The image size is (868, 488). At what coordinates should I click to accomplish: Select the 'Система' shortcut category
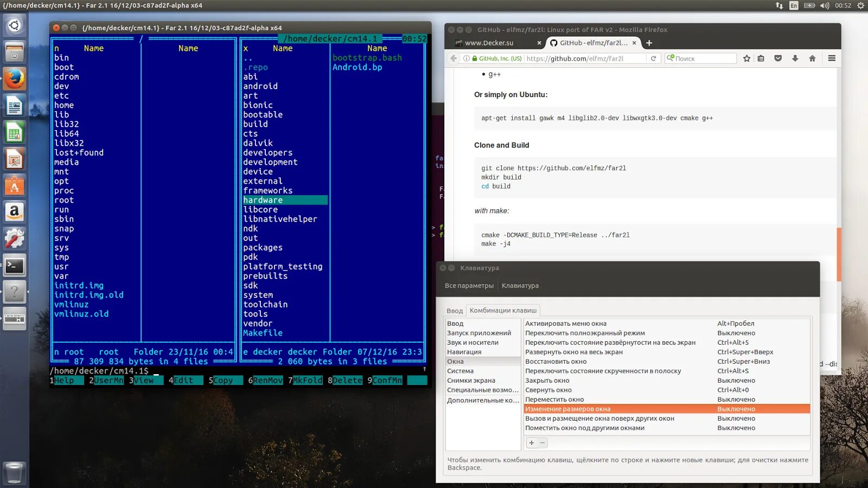(x=483, y=371)
